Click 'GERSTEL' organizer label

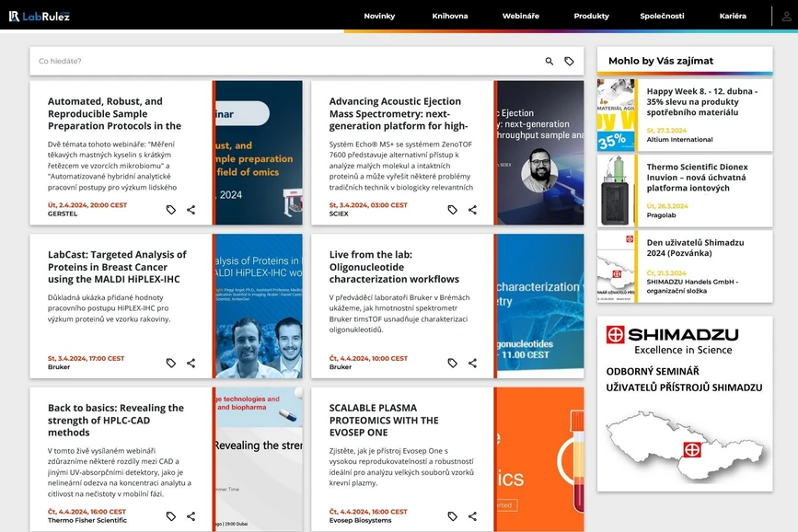(x=63, y=214)
